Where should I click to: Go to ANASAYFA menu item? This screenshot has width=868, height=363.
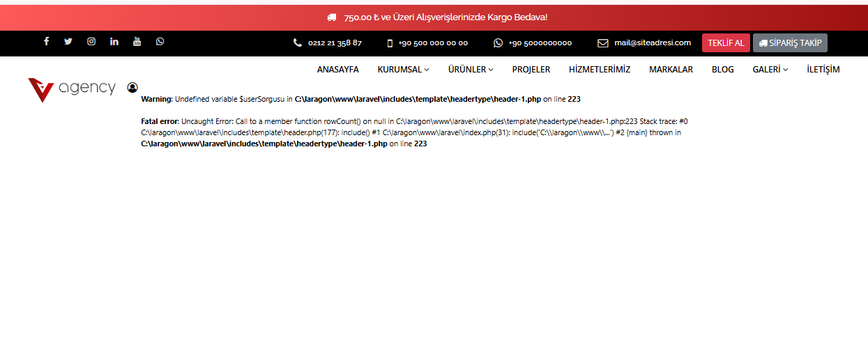[337, 70]
